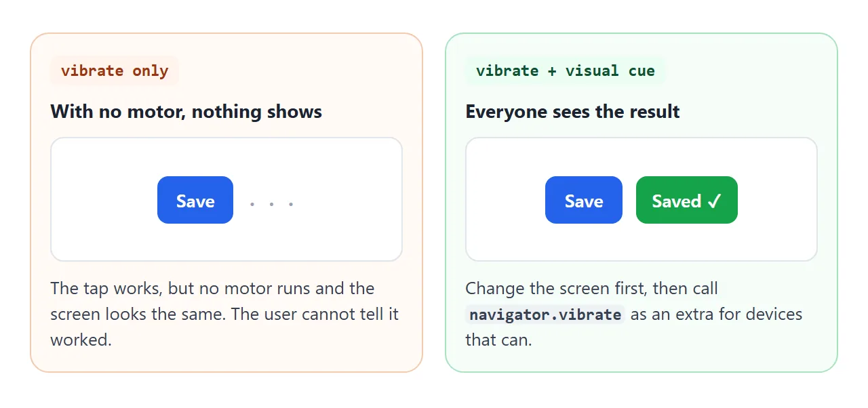The image size is (868, 408).
Task: Select the "vibrate only" code tag
Action: [115, 70]
